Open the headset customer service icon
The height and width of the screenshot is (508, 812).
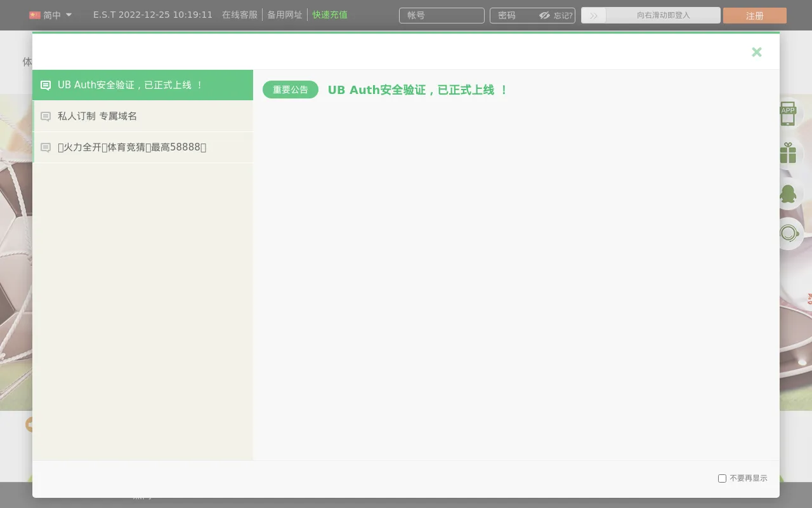(789, 234)
